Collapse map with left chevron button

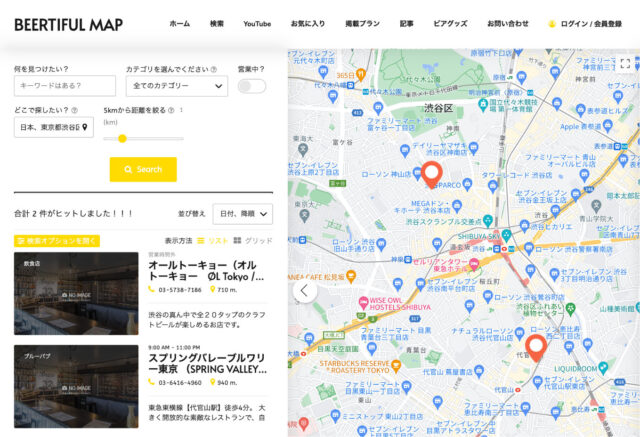[x=304, y=291]
